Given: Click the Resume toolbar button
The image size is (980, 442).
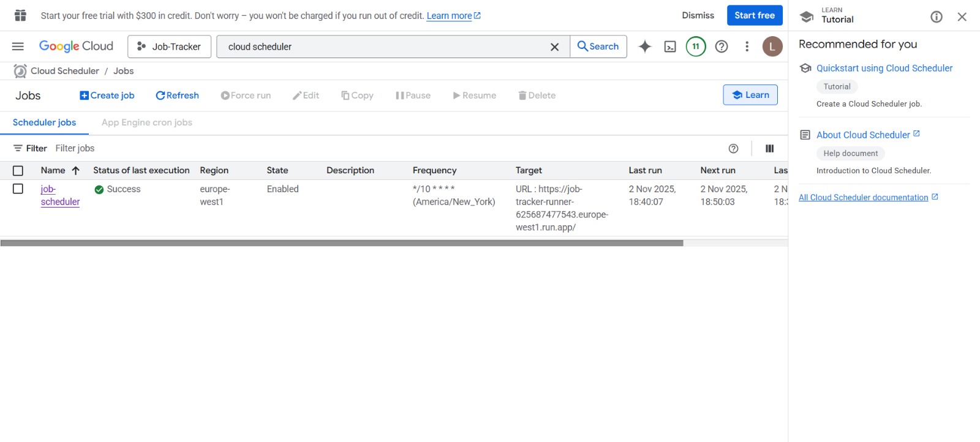Looking at the screenshot, I should [x=474, y=96].
